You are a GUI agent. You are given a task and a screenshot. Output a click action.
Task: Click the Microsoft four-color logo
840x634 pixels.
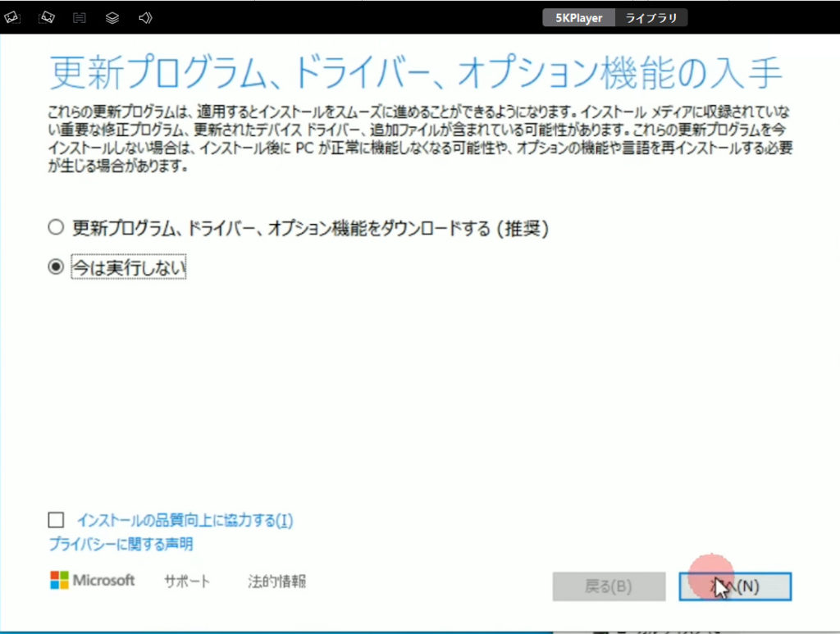(x=59, y=581)
